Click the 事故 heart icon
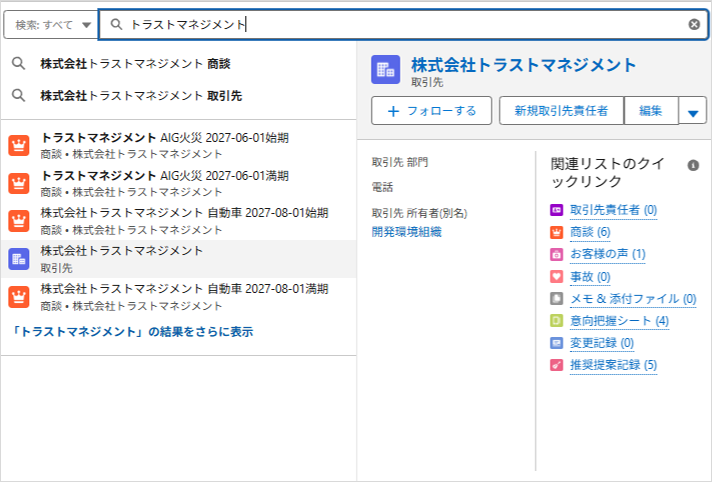 pyautogui.click(x=557, y=276)
